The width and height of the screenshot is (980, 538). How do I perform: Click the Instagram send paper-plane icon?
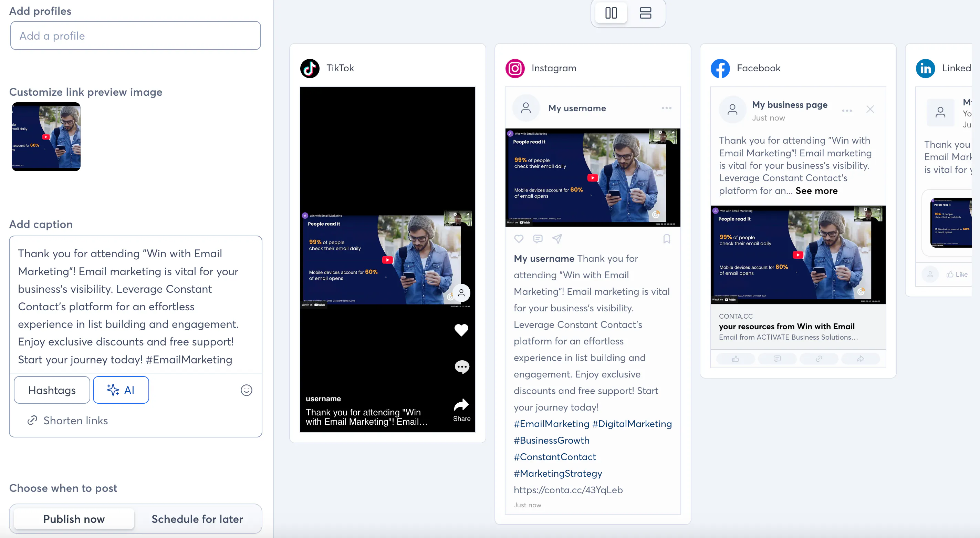tap(557, 239)
